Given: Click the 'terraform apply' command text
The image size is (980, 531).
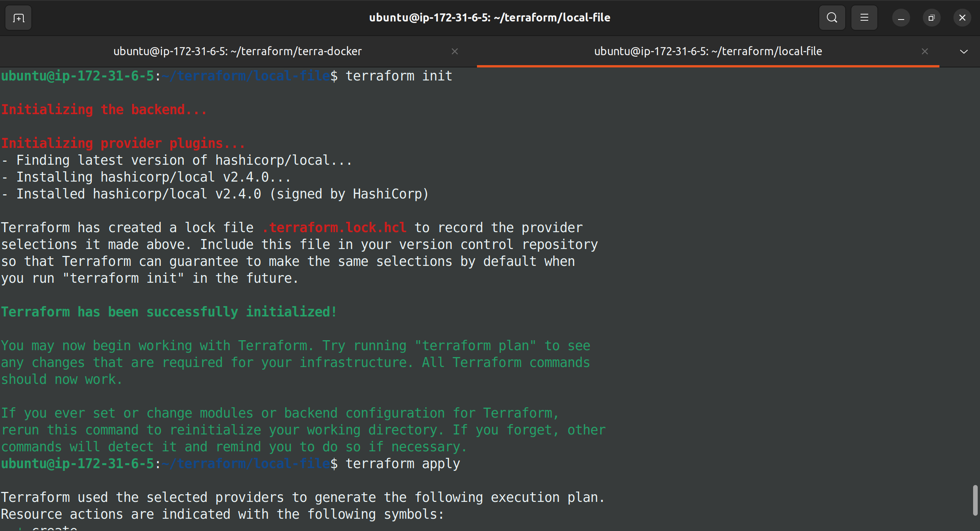Looking at the screenshot, I should point(403,464).
